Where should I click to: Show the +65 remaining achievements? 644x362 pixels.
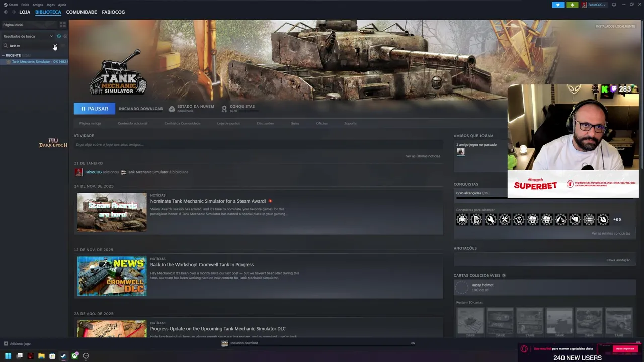[617, 219]
